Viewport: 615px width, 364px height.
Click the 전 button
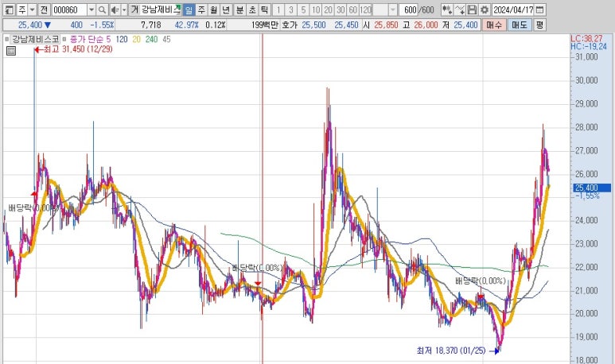click(44, 10)
